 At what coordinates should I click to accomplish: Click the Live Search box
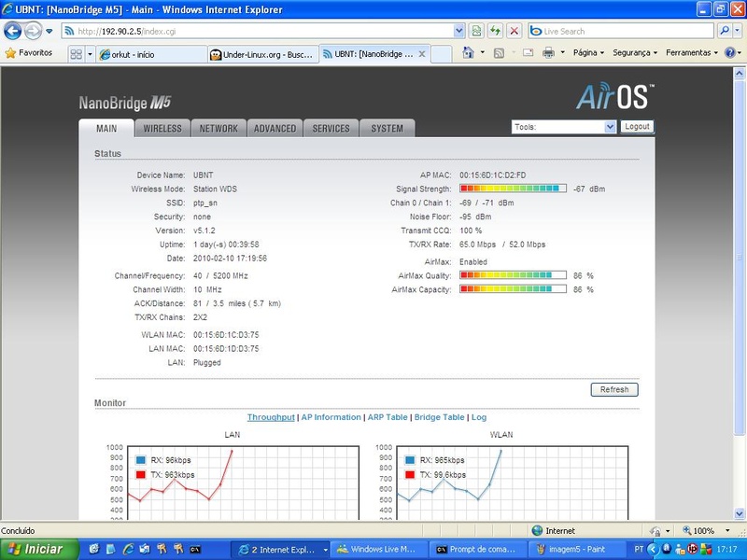pos(621,32)
